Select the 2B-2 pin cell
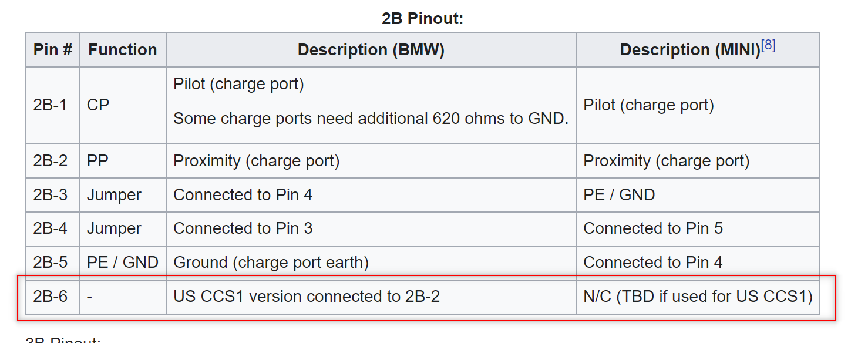This screenshot has width=868, height=343. coord(51,161)
